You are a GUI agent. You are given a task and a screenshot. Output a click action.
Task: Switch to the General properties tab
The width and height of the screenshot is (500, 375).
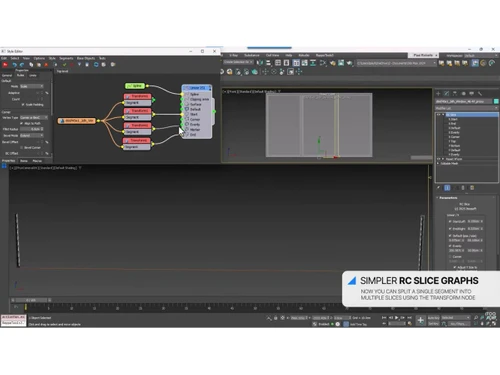click(x=7, y=76)
